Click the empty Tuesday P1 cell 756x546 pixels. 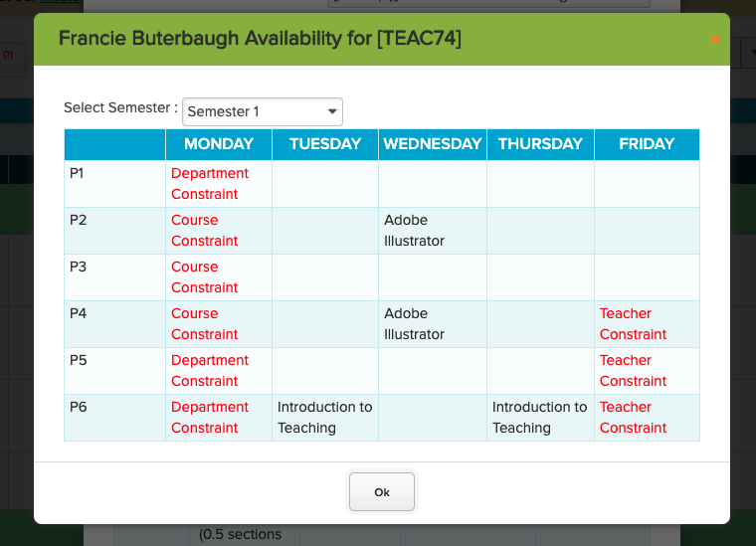tap(325, 184)
